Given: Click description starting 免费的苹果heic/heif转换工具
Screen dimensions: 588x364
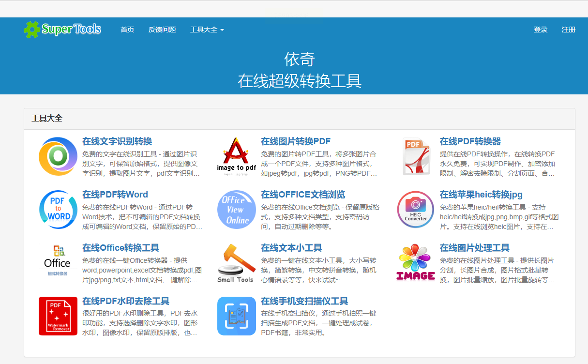Looking at the screenshot, I should point(499,217).
